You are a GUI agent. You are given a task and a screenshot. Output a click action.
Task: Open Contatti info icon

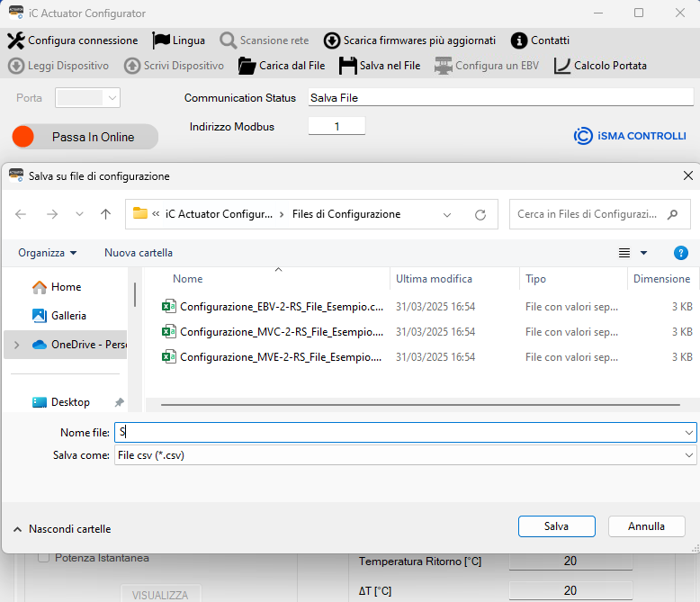(519, 40)
